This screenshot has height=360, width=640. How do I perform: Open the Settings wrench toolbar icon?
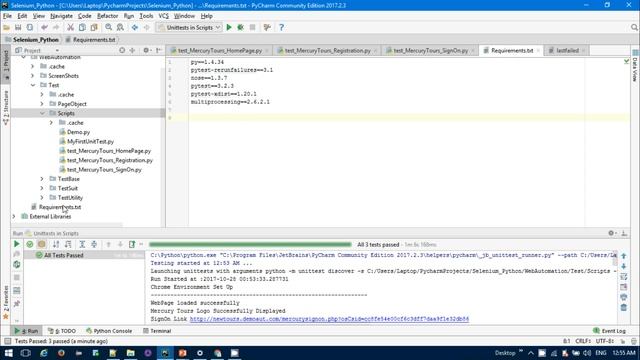click(267, 27)
